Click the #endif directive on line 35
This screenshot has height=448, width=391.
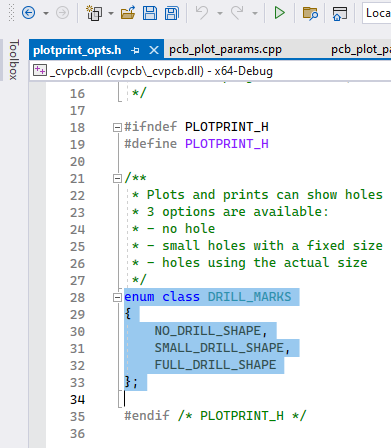pos(147,416)
